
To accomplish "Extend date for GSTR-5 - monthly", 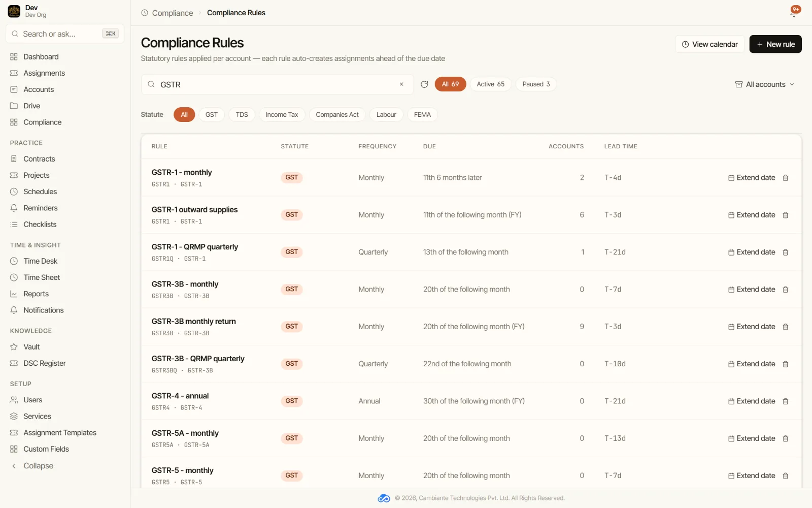I will [x=752, y=476].
